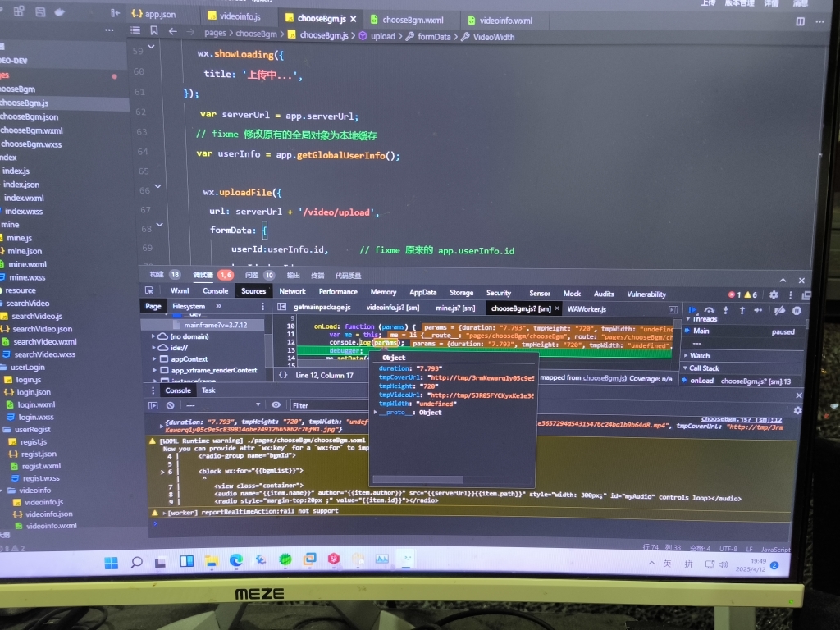This screenshot has height=630, width=840.
Task: Open the Task tab in console drawer
Action: 208,390
